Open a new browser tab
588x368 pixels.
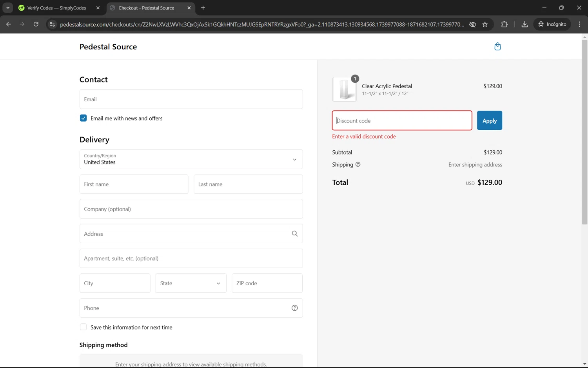coord(203,8)
